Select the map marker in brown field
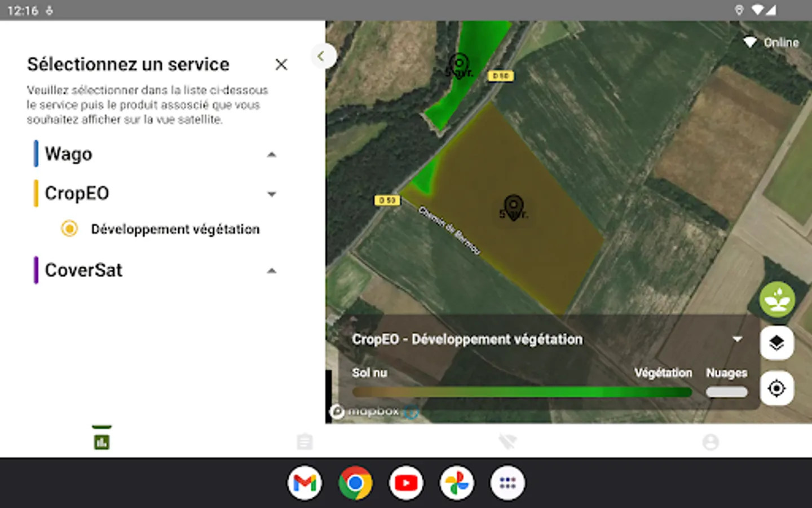Viewport: 812px width, 508px height. pos(514,207)
